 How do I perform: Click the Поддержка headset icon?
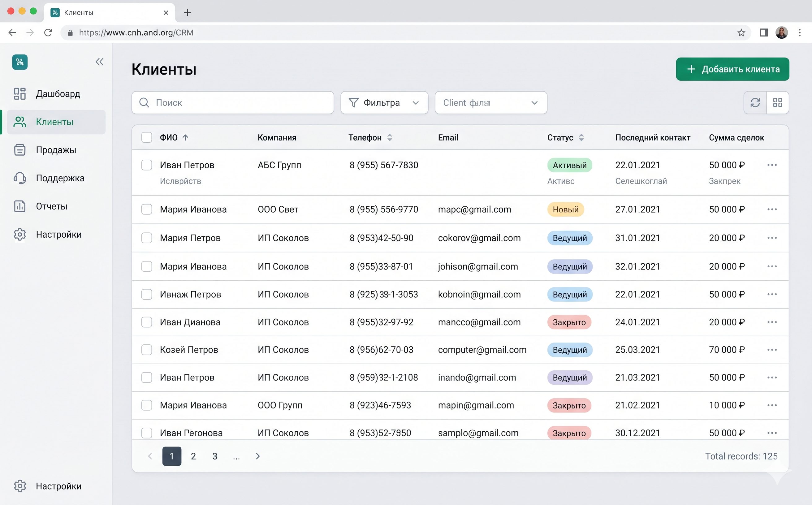[x=20, y=178]
